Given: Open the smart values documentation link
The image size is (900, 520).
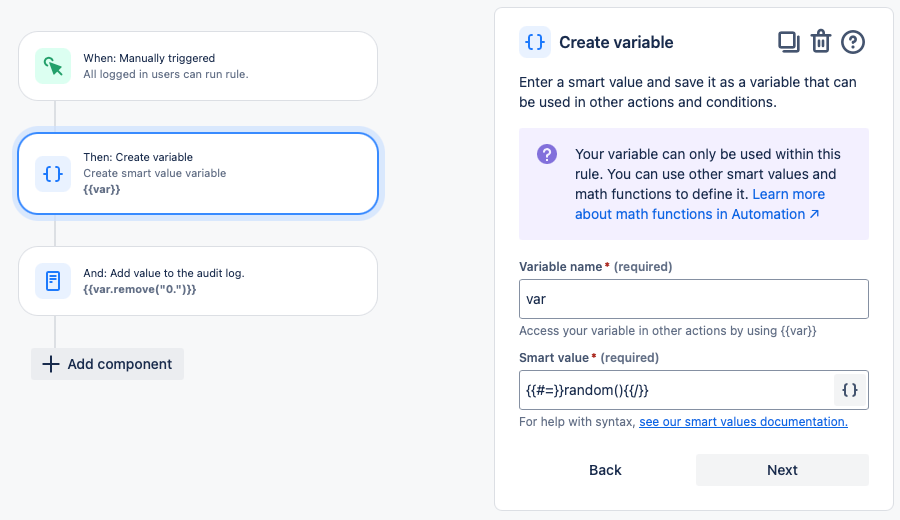Looking at the screenshot, I should coord(743,422).
